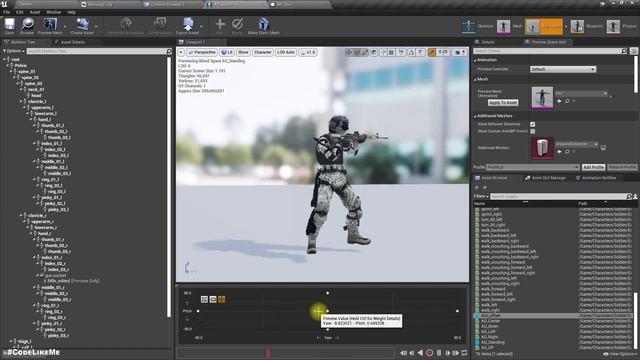Click the orange blend space grid tool icon
This screenshot has width=640, height=360.
[222, 300]
